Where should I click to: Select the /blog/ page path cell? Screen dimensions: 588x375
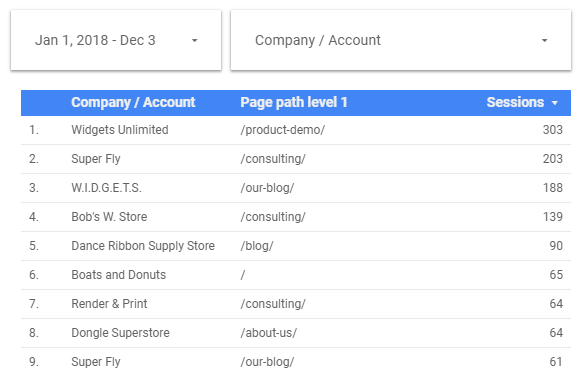257,246
